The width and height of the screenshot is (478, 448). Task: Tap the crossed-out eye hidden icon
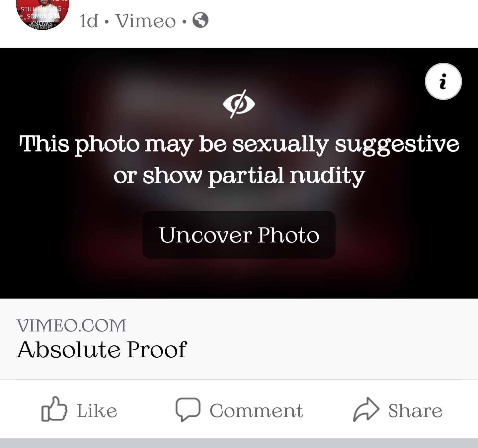click(x=239, y=104)
